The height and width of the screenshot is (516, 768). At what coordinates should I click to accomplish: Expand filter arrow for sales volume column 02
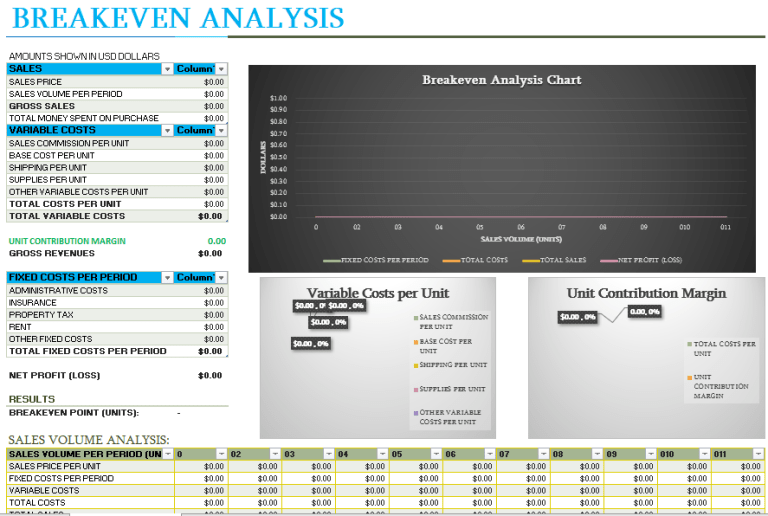[275, 454]
